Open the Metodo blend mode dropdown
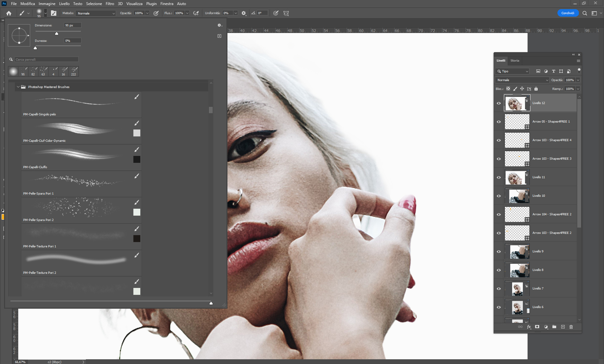The width and height of the screenshot is (604, 364). pos(96,13)
